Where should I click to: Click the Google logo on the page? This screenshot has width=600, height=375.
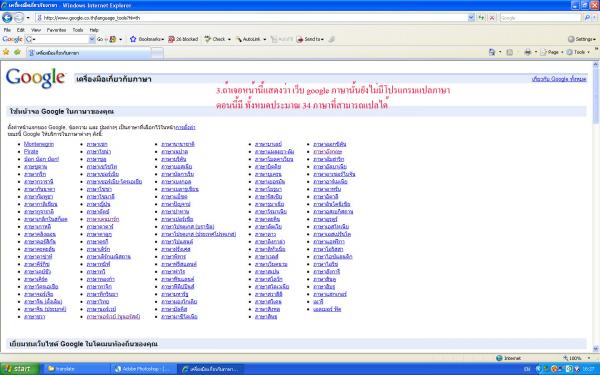pyautogui.click(x=36, y=78)
